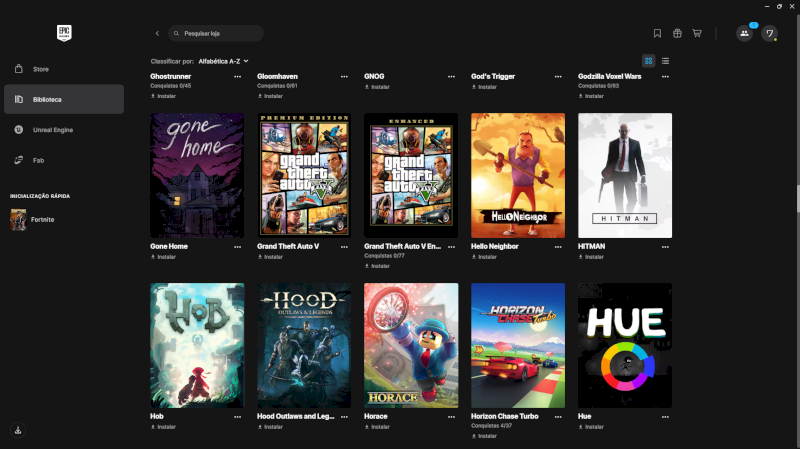Focus the Pesquisar loja search field

click(216, 33)
